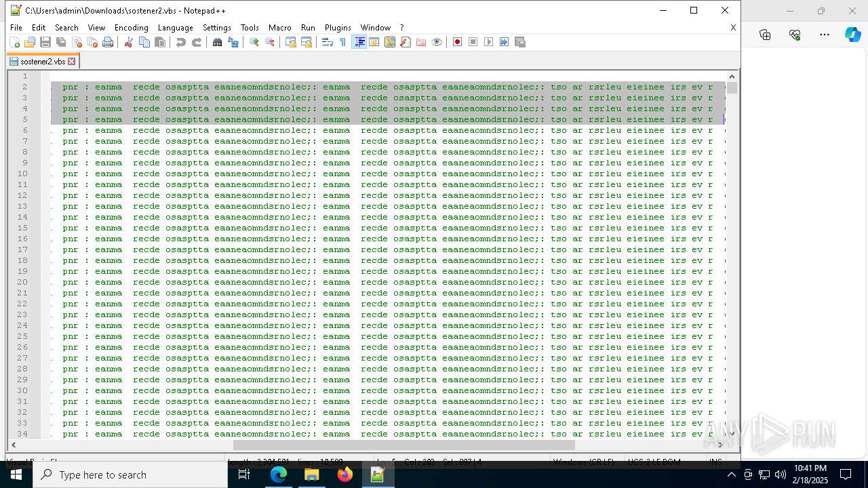Select the sostener2.vbs tab
868x488 pixels.
tap(43, 61)
